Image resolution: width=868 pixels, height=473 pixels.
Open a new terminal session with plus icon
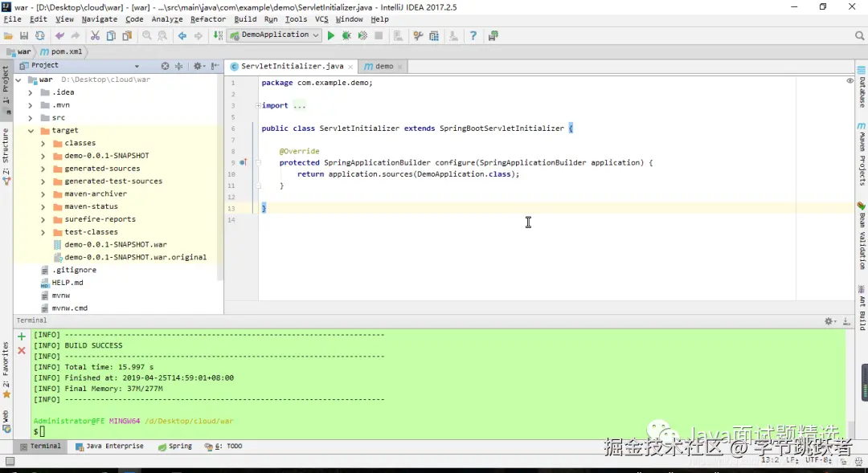coord(22,336)
